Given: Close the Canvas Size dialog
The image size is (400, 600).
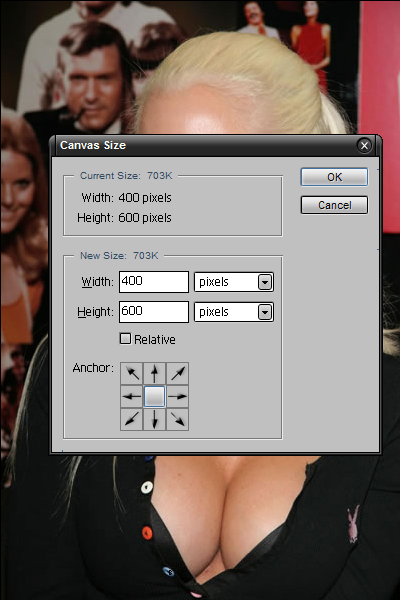Looking at the screenshot, I should [x=364, y=145].
